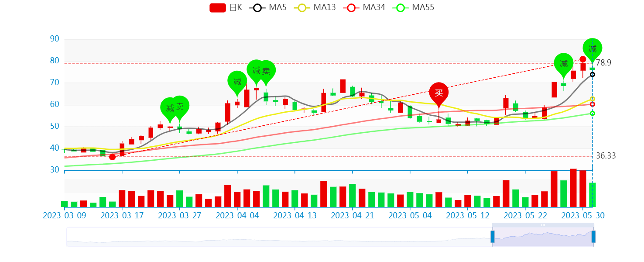
Task: Click the 卖 pin near 2023-04-07
Action: (266, 72)
